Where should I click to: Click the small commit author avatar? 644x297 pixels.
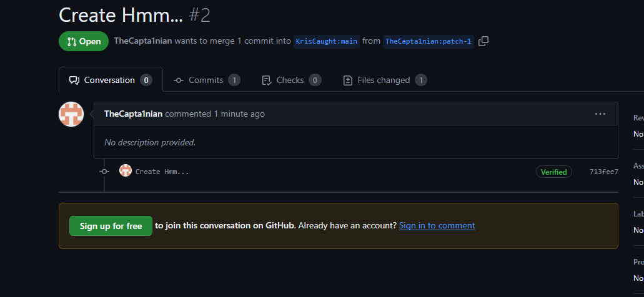click(126, 170)
